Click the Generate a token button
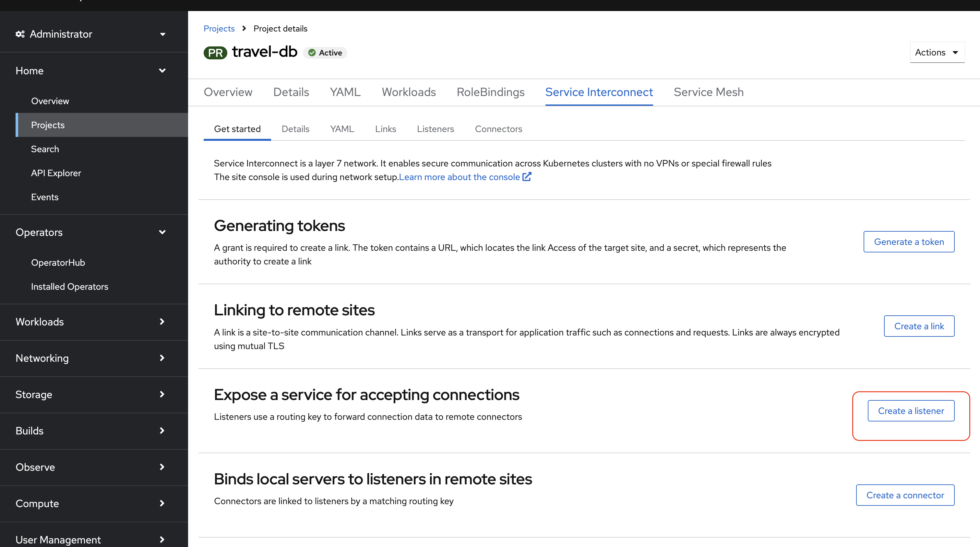The height and width of the screenshot is (547, 980). click(x=909, y=242)
